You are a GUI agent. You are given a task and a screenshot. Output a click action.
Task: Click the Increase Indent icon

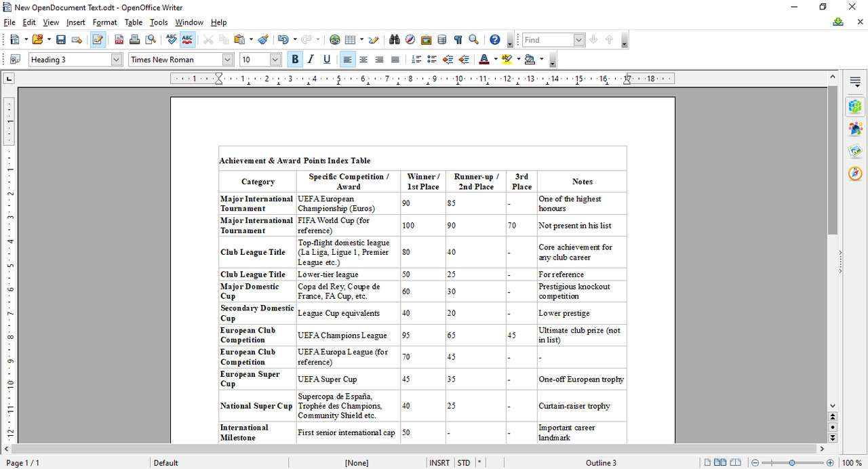click(x=464, y=60)
